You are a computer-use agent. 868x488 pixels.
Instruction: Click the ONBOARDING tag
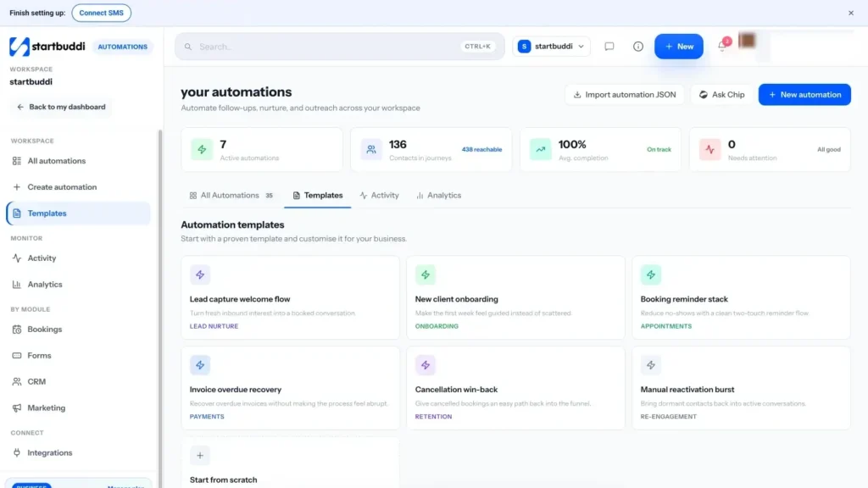[x=437, y=326]
